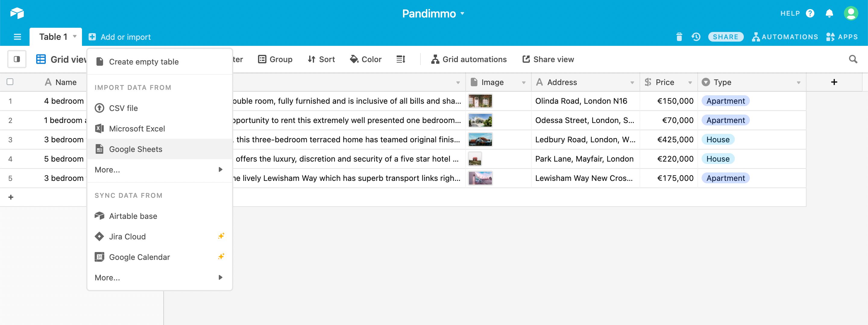Open the Color settings toolbar item
The width and height of the screenshot is (868, 325).
[366, 59]
